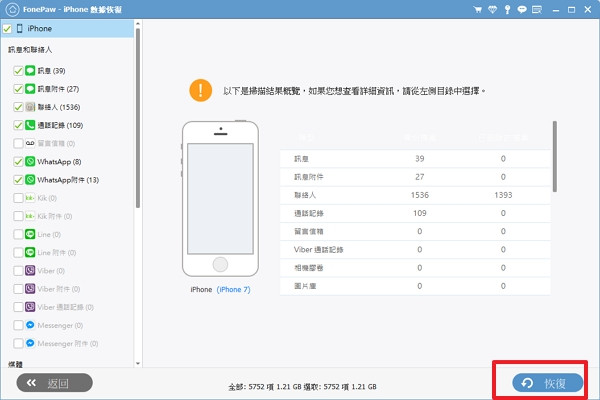
Task: Click the value 109 in table
Action: click(419, 213)
